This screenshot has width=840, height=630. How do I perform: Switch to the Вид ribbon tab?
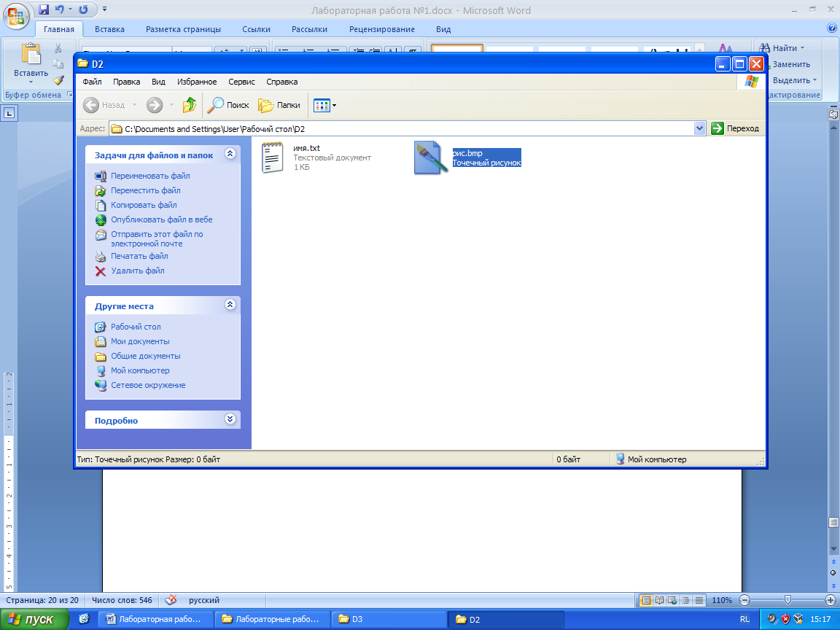(443, 29)
